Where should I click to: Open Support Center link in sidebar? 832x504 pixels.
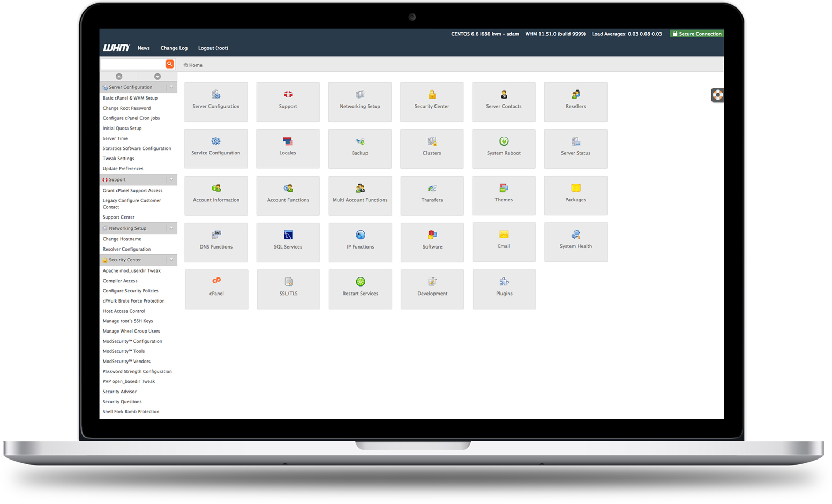tap(118, 217)
